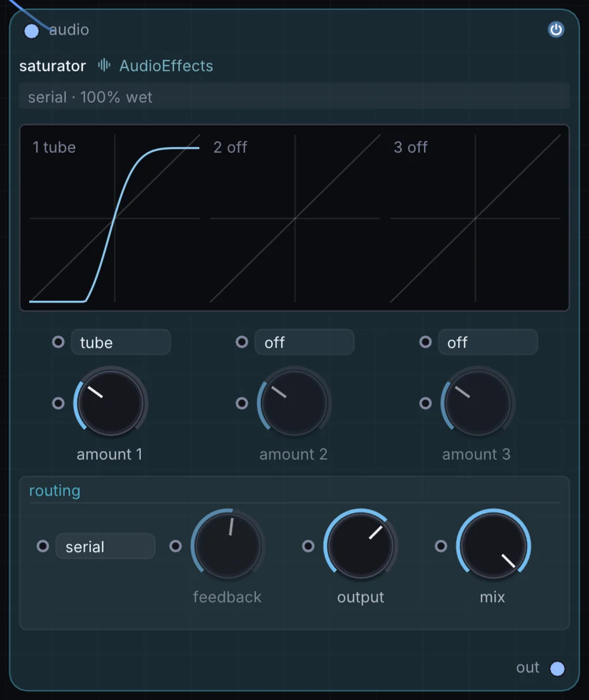Click the feedback label

[x=227, y=597]
